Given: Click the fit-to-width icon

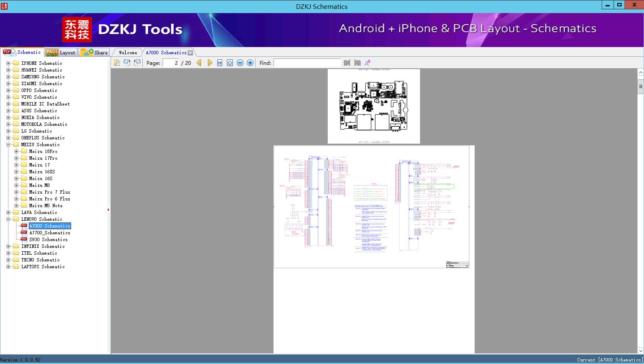Looking at the screenshot, I should pyautogui.click(x=220, y=63).
